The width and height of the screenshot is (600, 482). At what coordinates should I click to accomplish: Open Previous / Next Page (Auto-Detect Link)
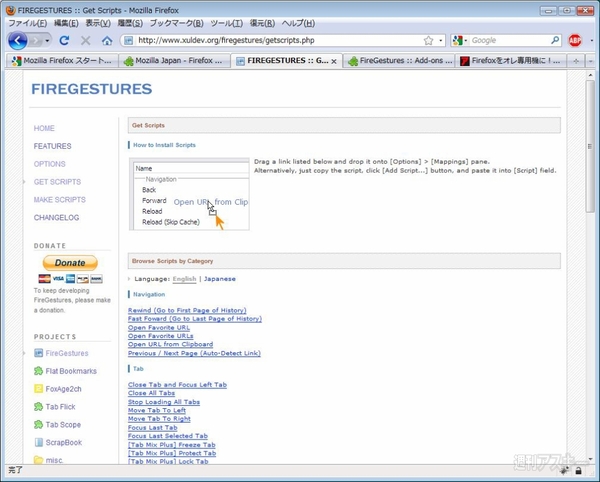[194, 353]
